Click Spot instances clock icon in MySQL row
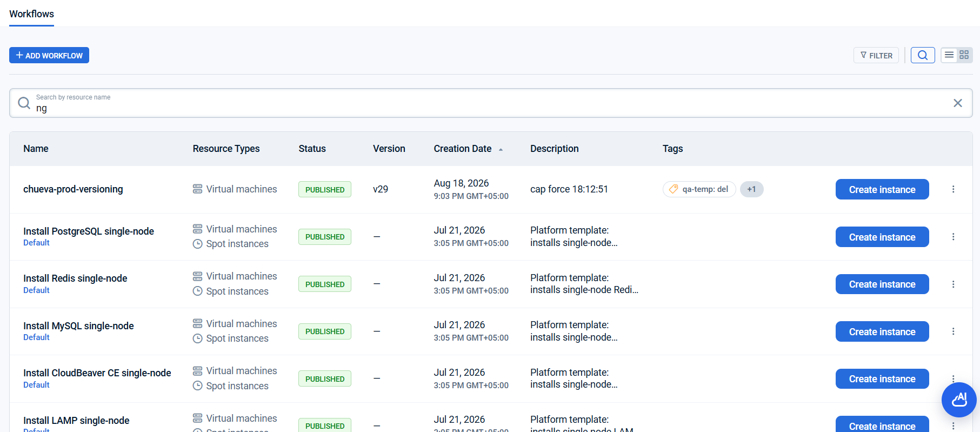This screenshot has height=432, width=980. point(198,338)
